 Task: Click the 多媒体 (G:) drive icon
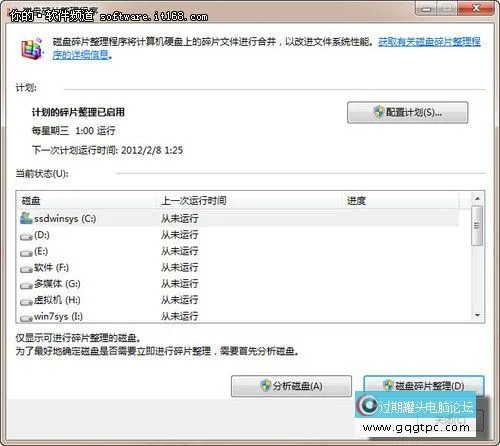tap(26, 285)
